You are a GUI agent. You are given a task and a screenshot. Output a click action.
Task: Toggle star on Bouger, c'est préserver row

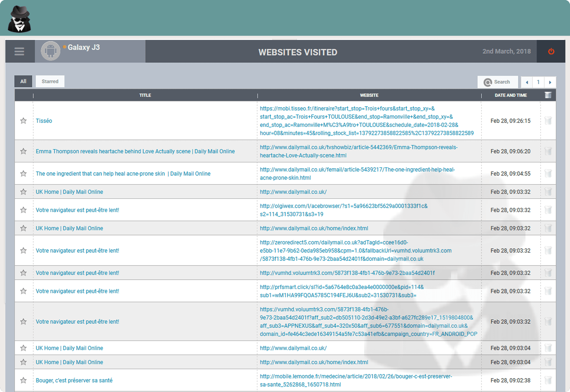click(24, 380)
